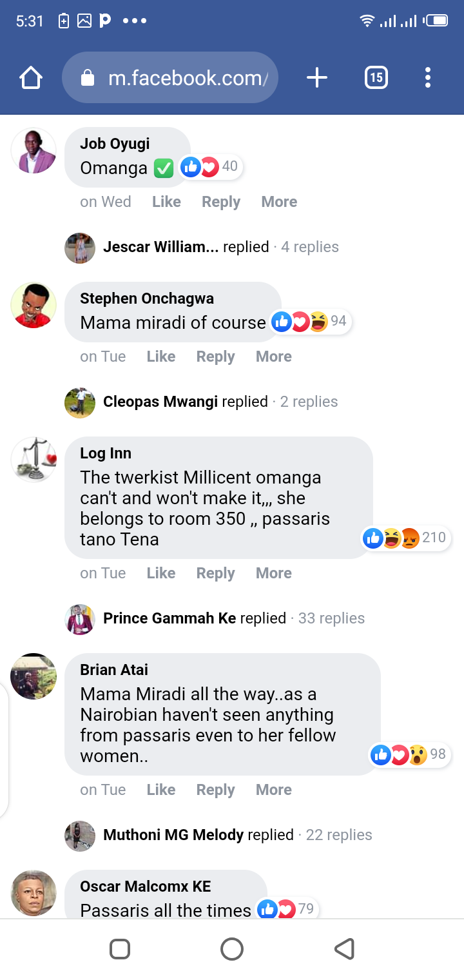Open a new tab with plus icon

[x=316, y=78]
